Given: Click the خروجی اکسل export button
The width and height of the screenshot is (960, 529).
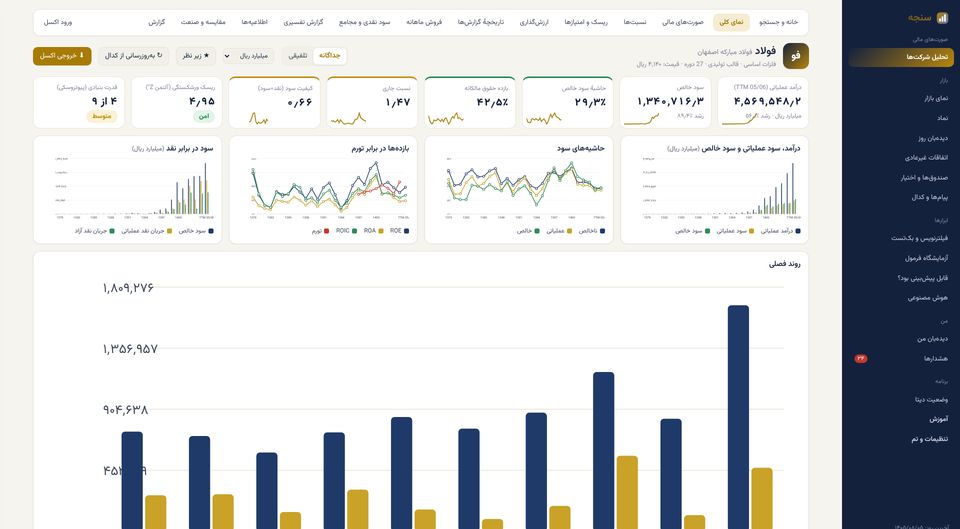Looking at the screenshot, I should coord(62,56).
